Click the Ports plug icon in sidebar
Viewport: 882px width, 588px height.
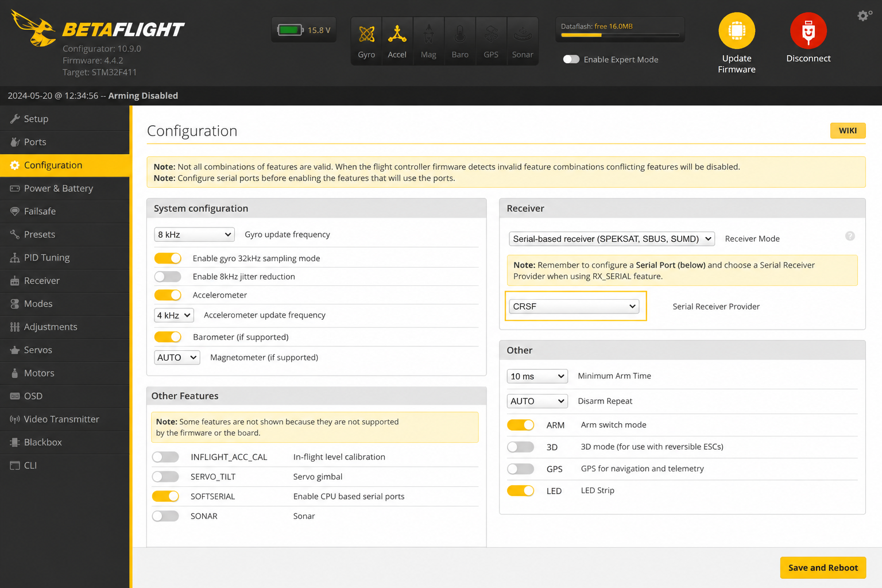click(15, 142)
